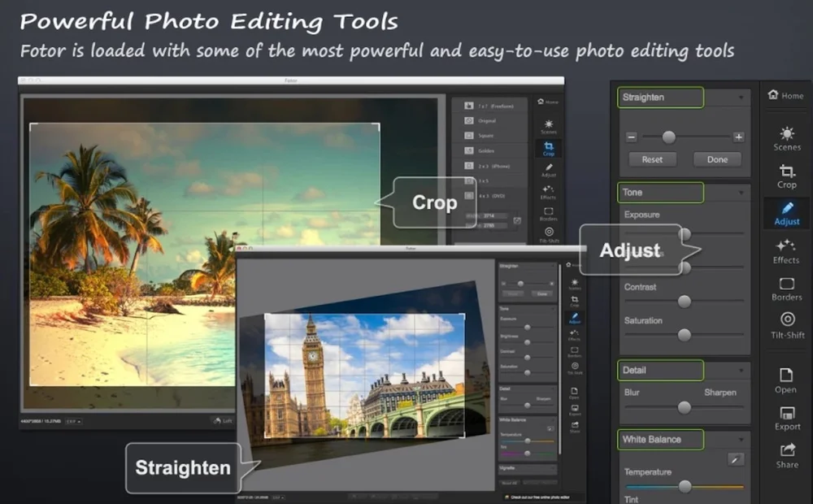Collapse Straighten section arrow in enlarged panel
This screenshot has height=504, width=813.
741,98
